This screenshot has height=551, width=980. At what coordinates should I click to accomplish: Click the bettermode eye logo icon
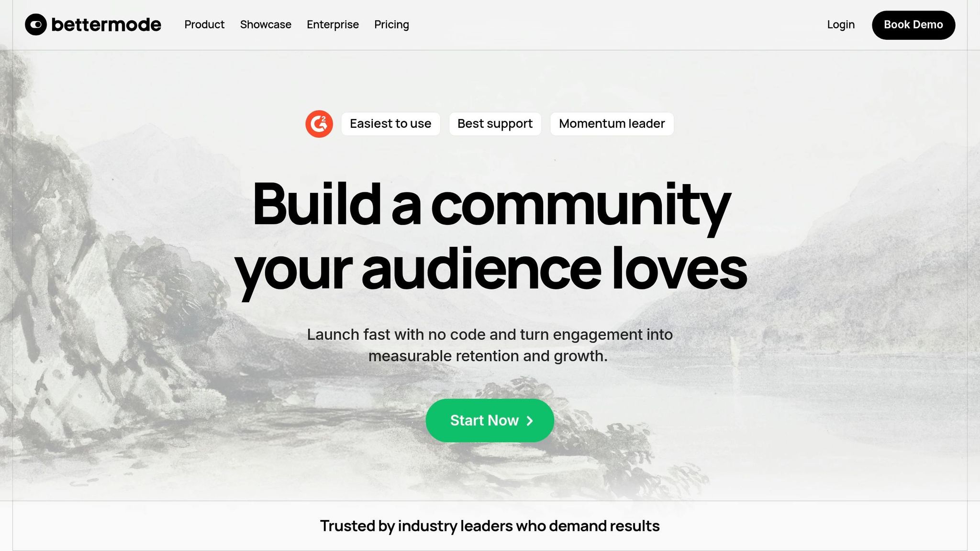pyautogui.click(x=36, y=24)
